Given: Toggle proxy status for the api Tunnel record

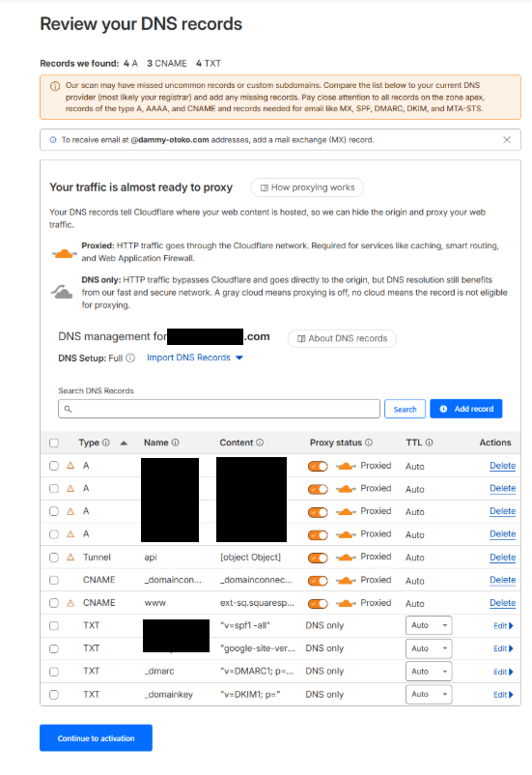Looking at the screenshot, I should click(318, 558).
